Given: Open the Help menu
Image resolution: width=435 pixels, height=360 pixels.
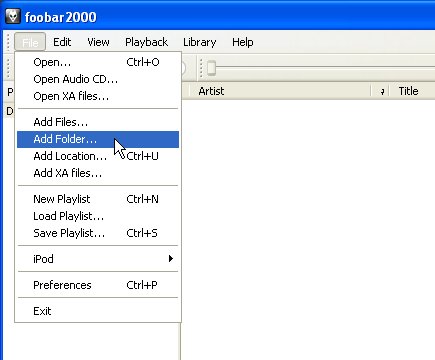Looking at the screenshot, I should tap(243, 42).
